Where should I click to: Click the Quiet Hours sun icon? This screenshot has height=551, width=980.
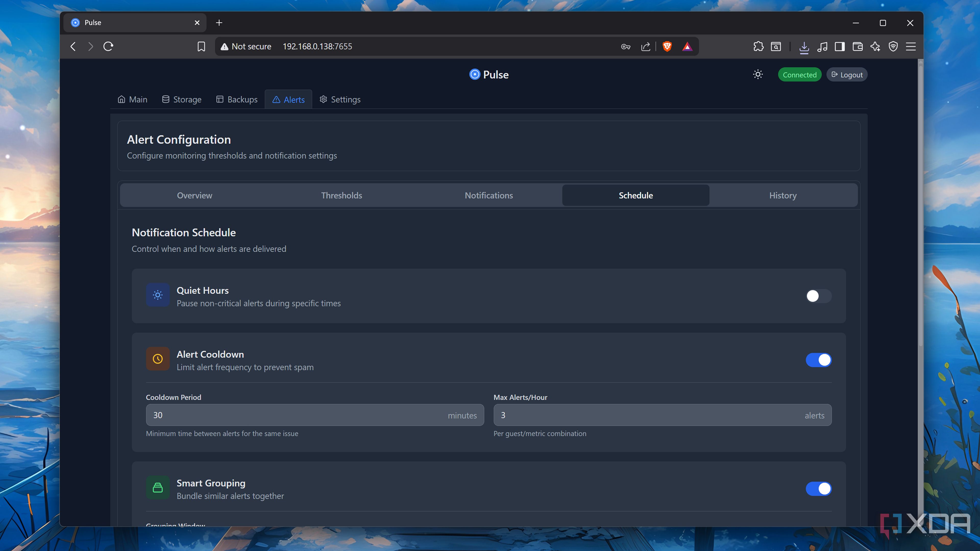point(158,295)
